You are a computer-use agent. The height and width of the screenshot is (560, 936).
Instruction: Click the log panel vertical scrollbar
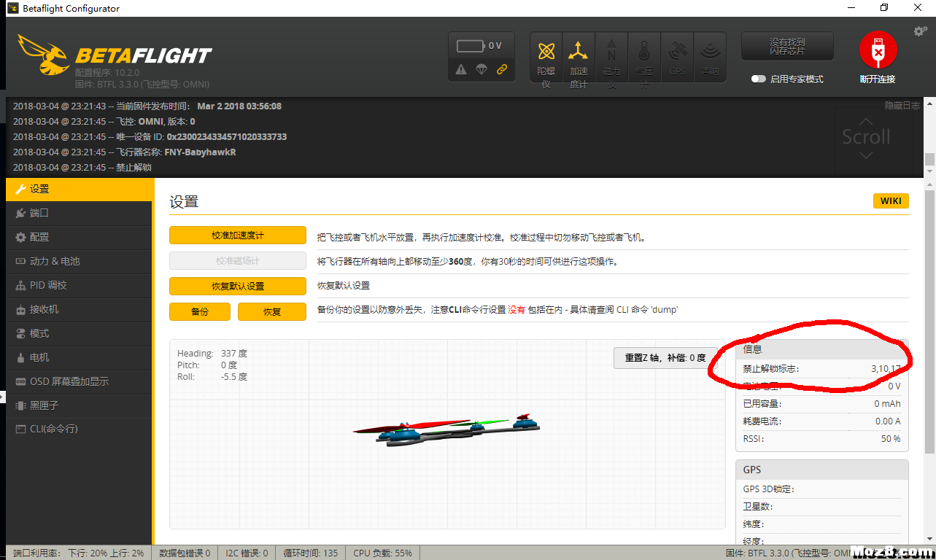pyautogui.click(x=929, y=136)
